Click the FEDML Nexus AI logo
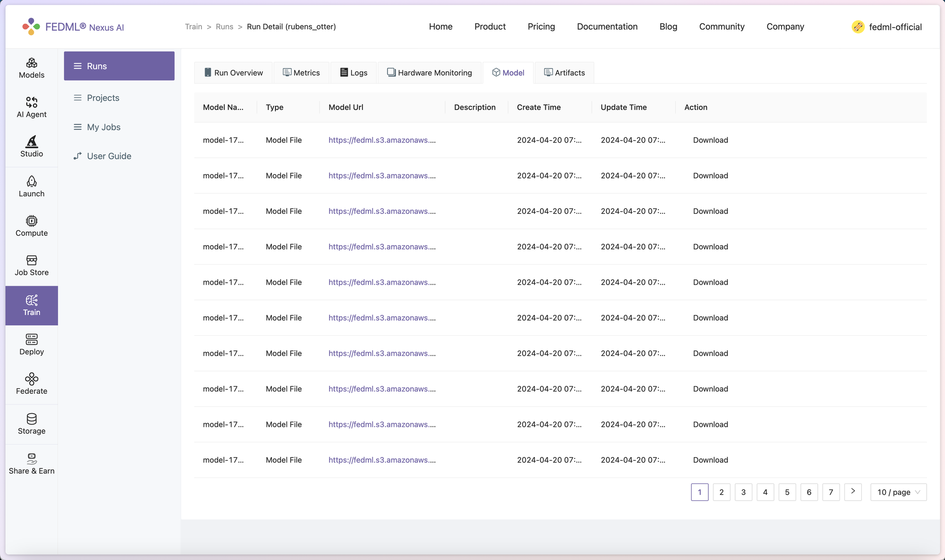This screenshot has width=945, height=560. pos(73,27)
